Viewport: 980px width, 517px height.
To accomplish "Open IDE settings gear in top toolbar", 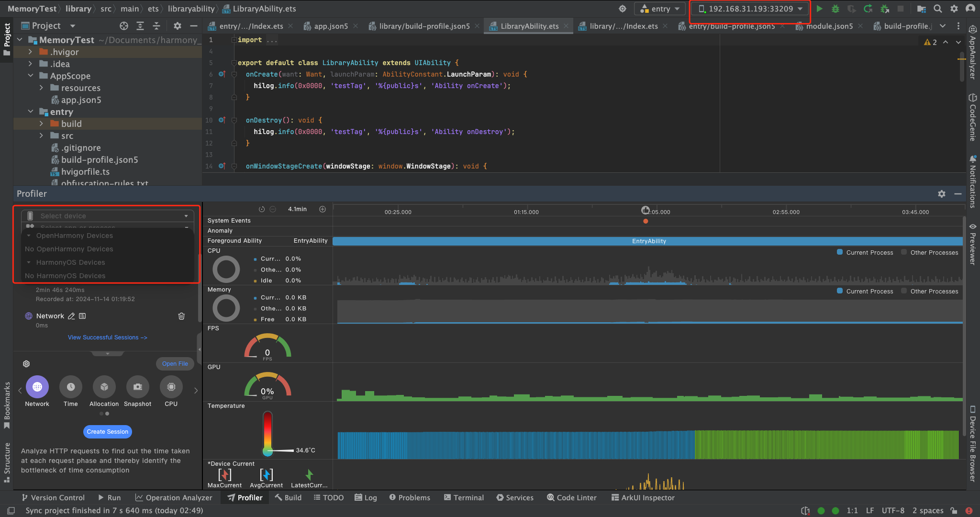I will point(954,9).
